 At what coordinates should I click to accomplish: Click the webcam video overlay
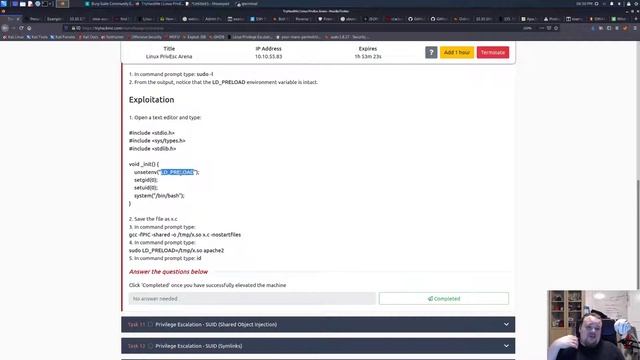tap(593, 325)
